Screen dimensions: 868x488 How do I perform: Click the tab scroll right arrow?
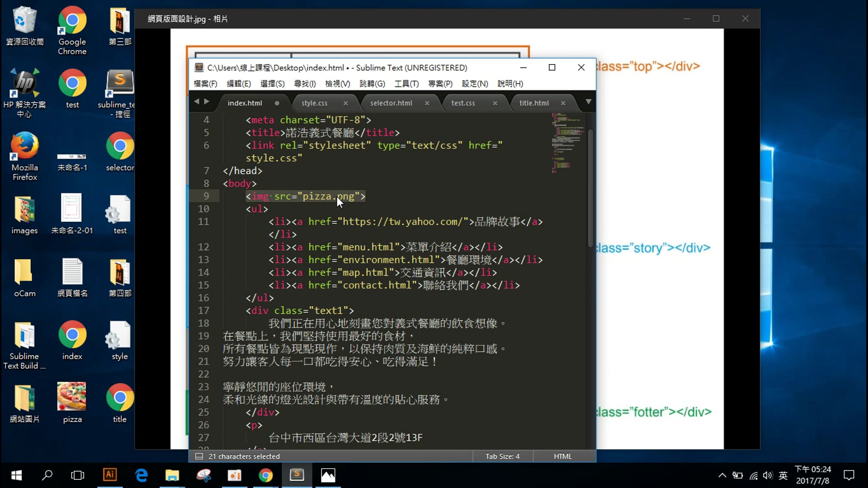click(207, 102)
